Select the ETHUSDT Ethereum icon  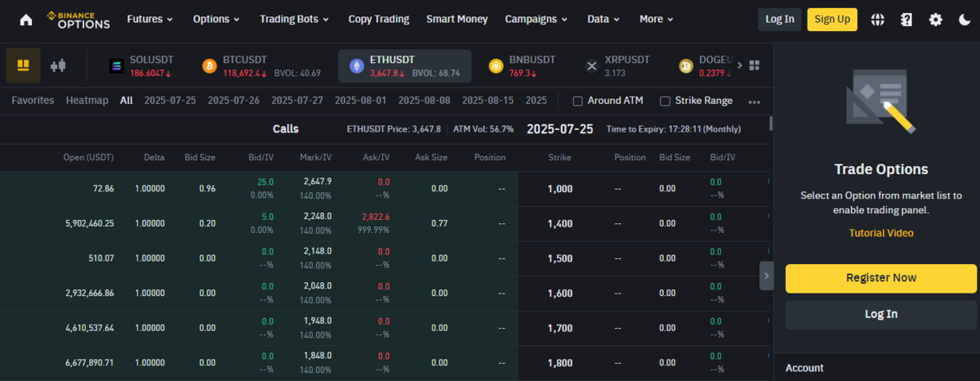click(355, 66)
